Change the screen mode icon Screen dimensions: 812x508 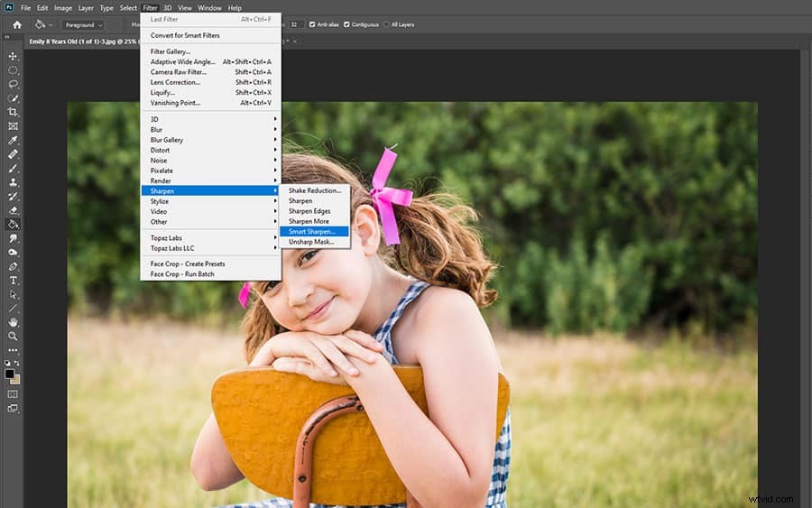pyautogui.click(x=13, y=409)
